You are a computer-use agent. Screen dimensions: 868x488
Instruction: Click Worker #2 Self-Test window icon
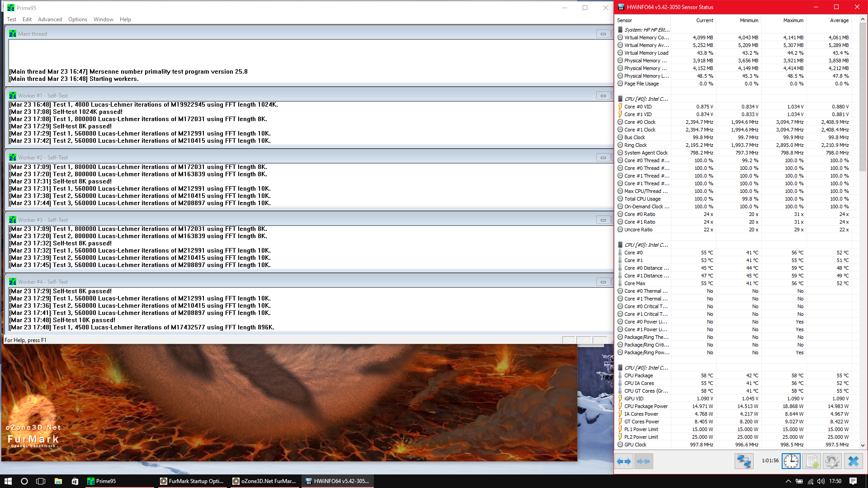click(13, 158)
